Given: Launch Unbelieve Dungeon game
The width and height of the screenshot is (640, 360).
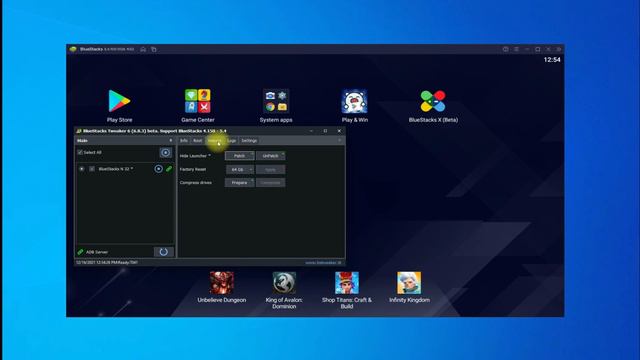Looking at the screenshot, I should point(222,282).
